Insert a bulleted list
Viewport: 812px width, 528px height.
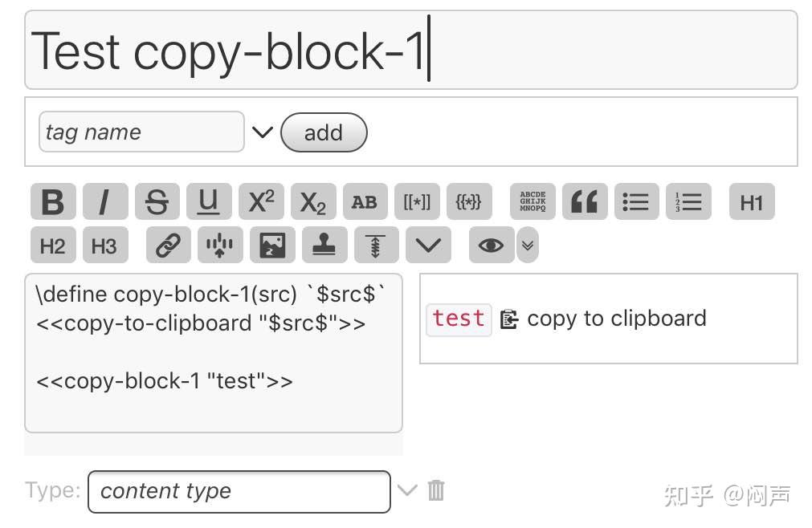coord(636,202)
